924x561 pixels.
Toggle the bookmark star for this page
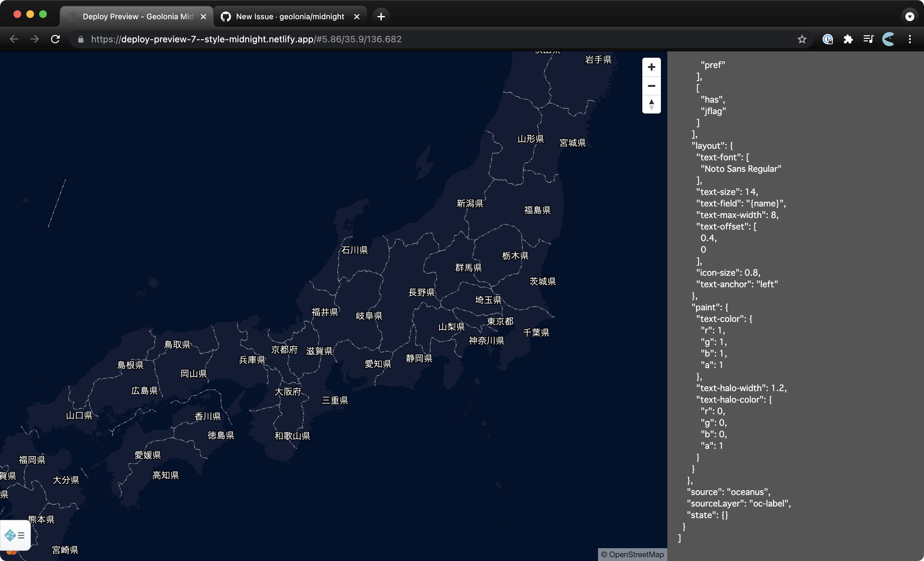click(x=802, y=39)
